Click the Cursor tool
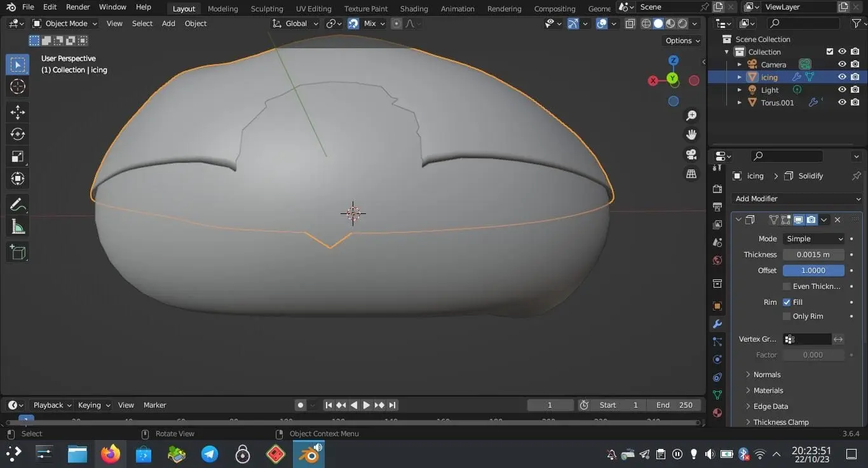868x468 pixels. point(18,86)
